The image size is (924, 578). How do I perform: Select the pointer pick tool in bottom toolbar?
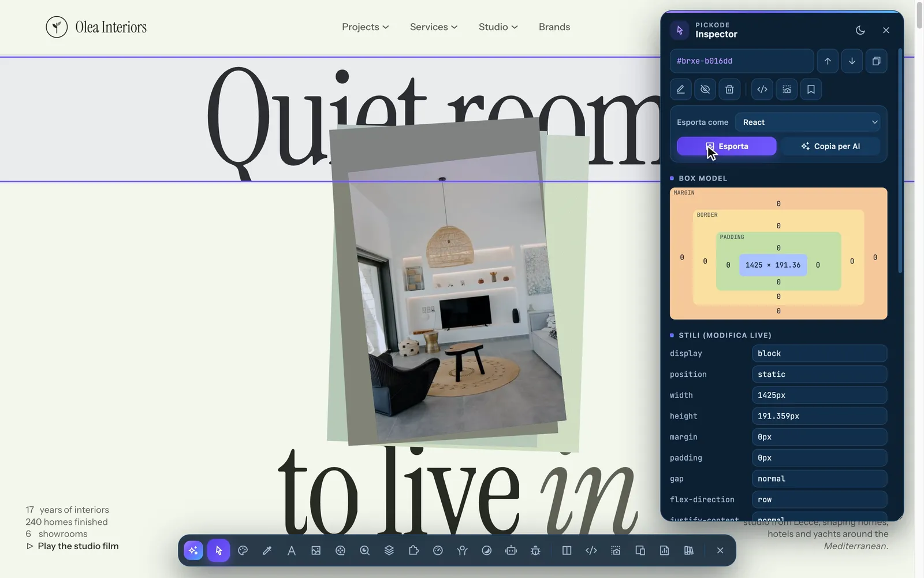coord(218,551)
